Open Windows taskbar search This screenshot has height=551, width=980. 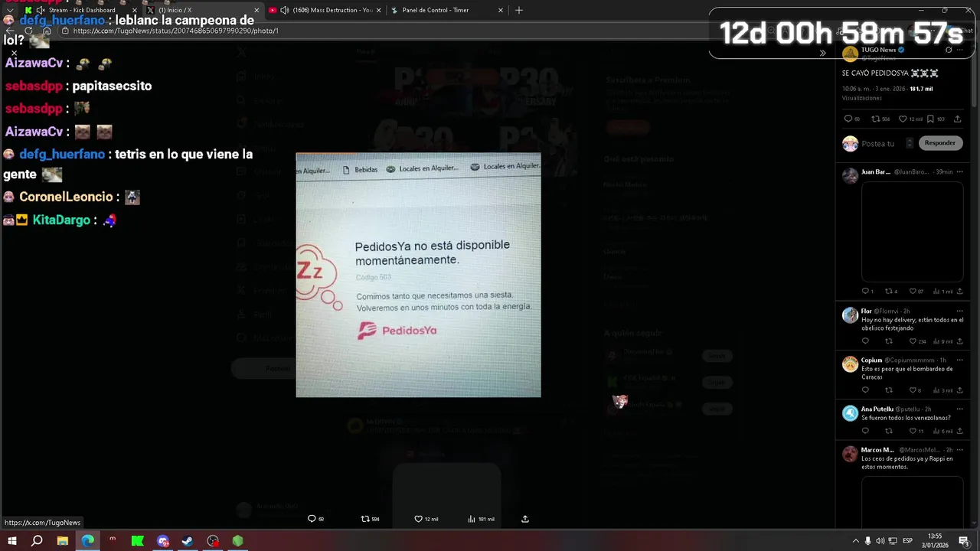tap(37, 541)
